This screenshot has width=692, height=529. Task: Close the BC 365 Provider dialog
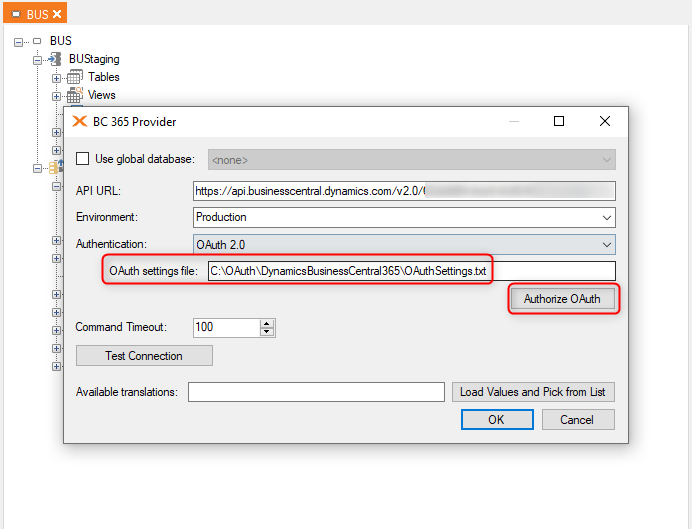click(605, 121)
